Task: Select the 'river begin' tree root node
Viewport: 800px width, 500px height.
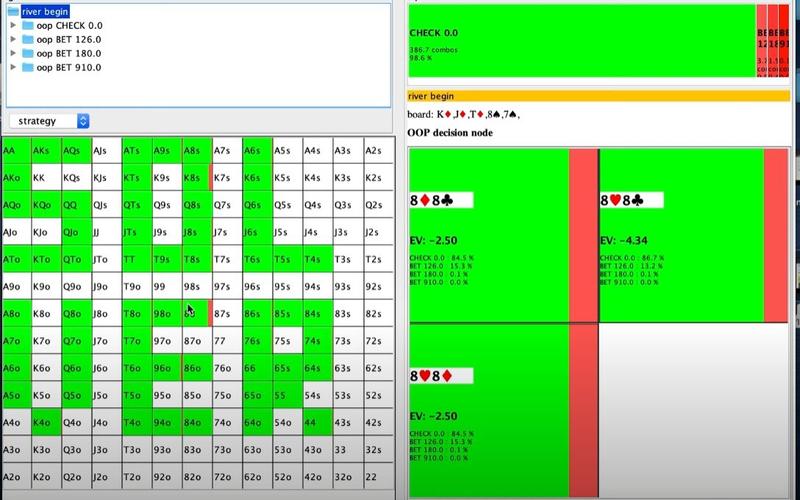Action: click(45, 11)
